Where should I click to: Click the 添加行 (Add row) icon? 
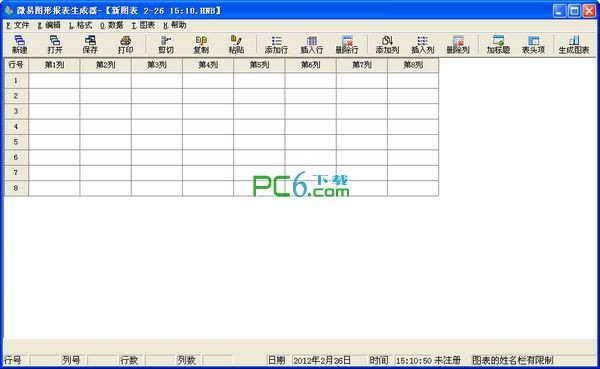point(276,44)
